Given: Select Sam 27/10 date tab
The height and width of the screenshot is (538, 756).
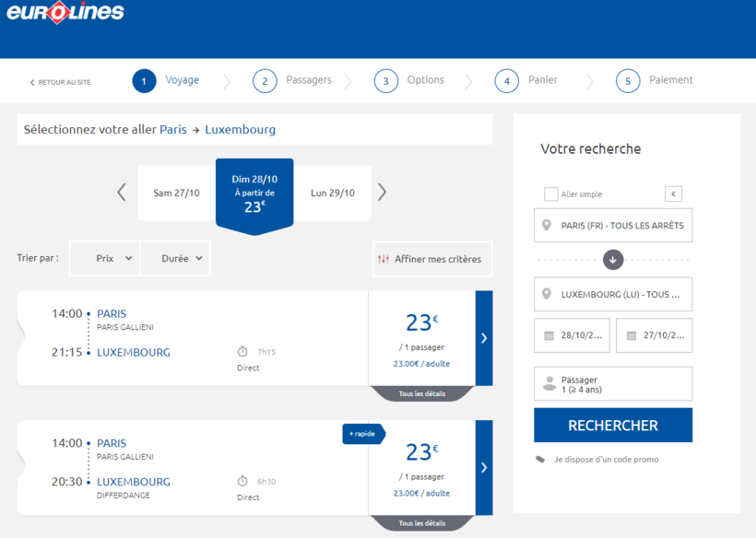Looking at the screenshot, I should [176, 193].
